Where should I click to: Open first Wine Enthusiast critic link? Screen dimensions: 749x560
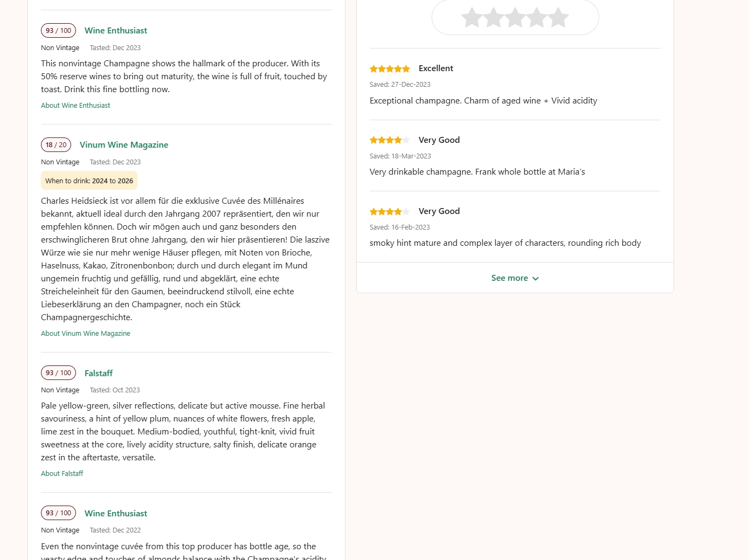point(115,31)
